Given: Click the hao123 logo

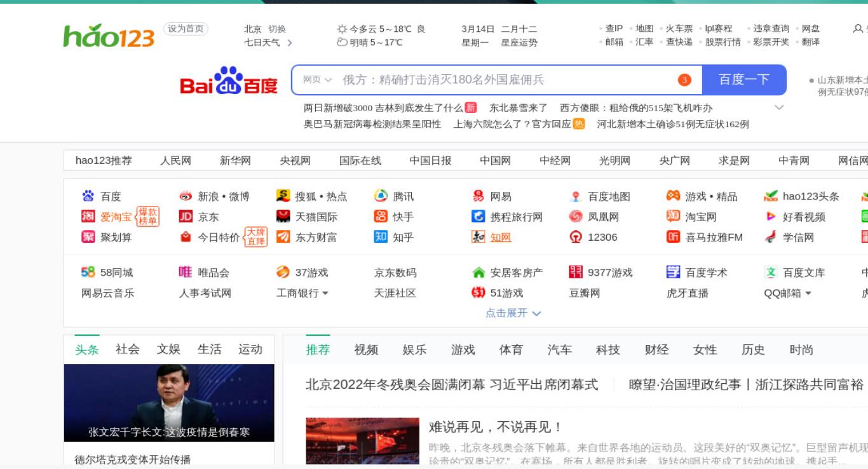Looking at the screenshot, I should (109, 36).
